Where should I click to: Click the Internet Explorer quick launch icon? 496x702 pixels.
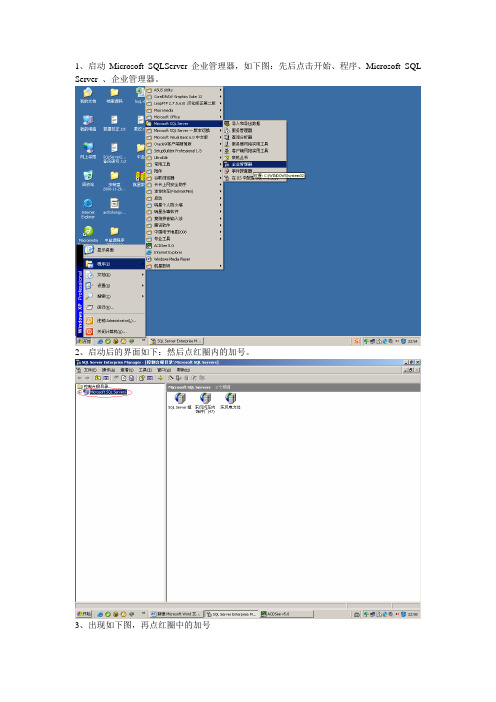[x=101, y=614]
